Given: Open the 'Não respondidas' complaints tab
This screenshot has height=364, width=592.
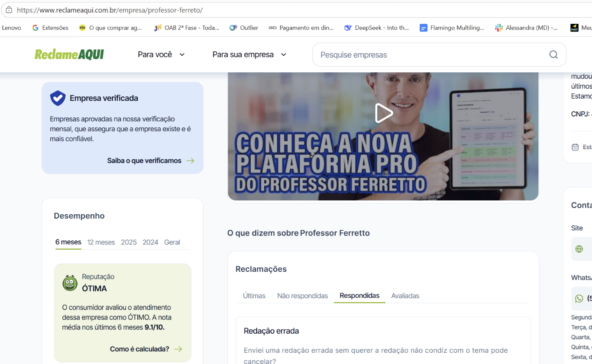Looking at the screenshot, I should point(303,296).
